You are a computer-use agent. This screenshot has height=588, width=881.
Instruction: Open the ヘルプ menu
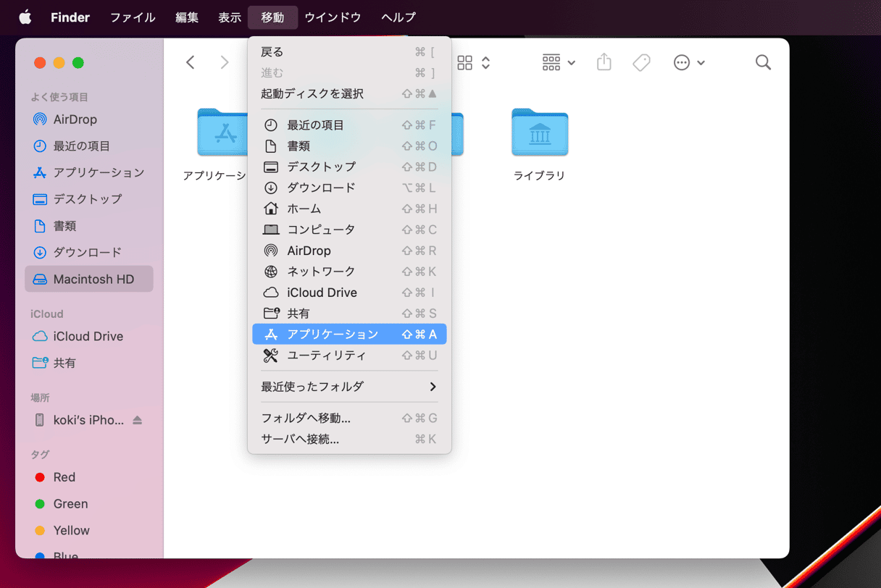(x=398, y=17)
